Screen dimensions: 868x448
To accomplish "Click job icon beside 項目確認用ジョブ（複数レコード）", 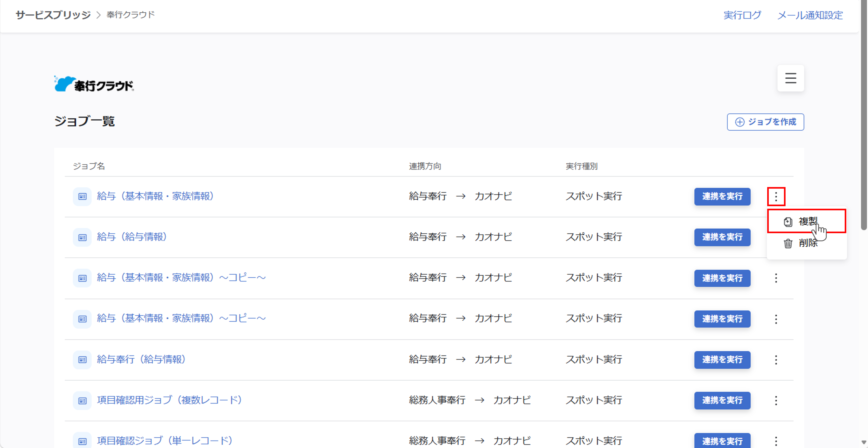I will (82, 400).
